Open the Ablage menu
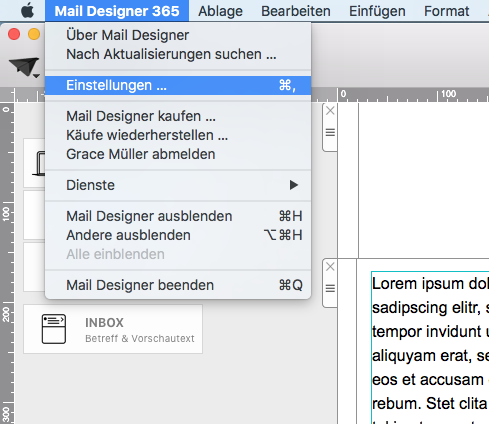489x424 pixels. pos(220,11)
